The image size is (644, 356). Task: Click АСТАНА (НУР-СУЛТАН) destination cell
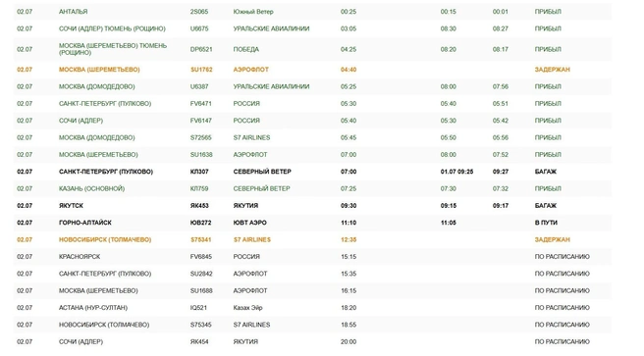93,308
